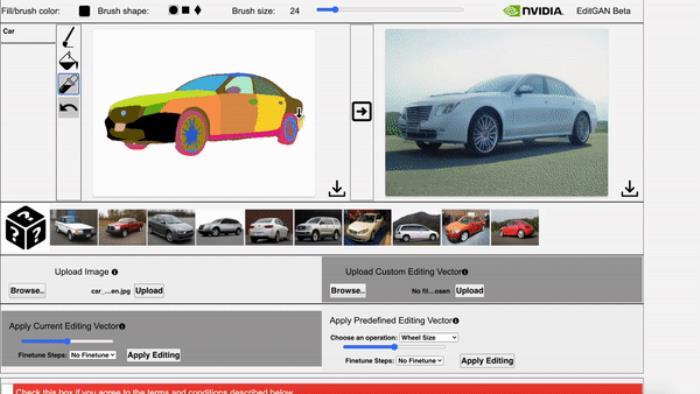
Task: Download the segmentation mask image
Action: point(337,189)
